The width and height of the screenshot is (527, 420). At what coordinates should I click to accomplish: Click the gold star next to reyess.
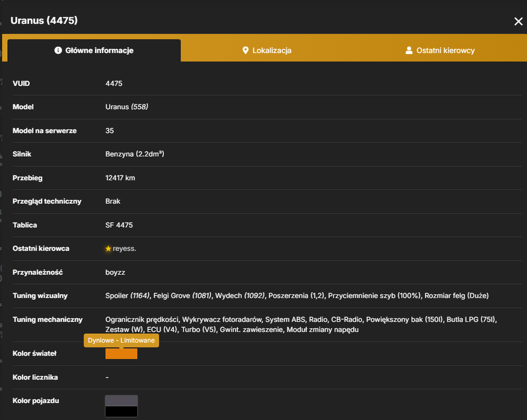pos(108,249)
